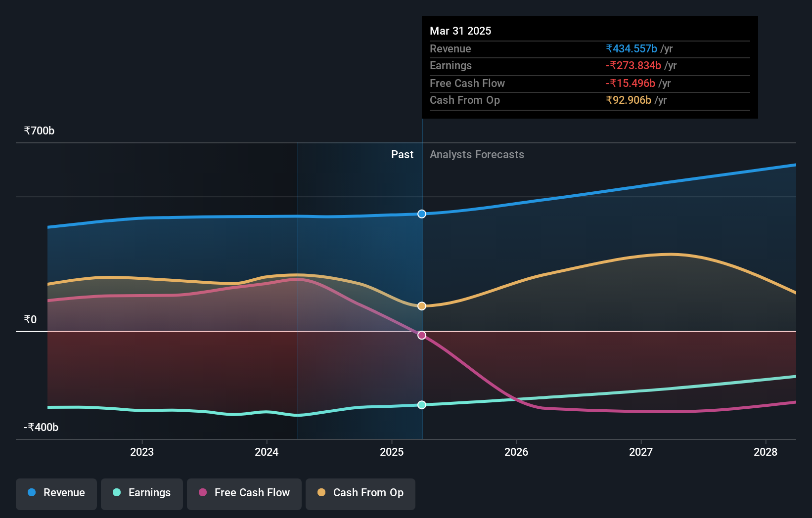Click the 2023 x-axis label
The image size is (812, 518).
coord(142,452)
